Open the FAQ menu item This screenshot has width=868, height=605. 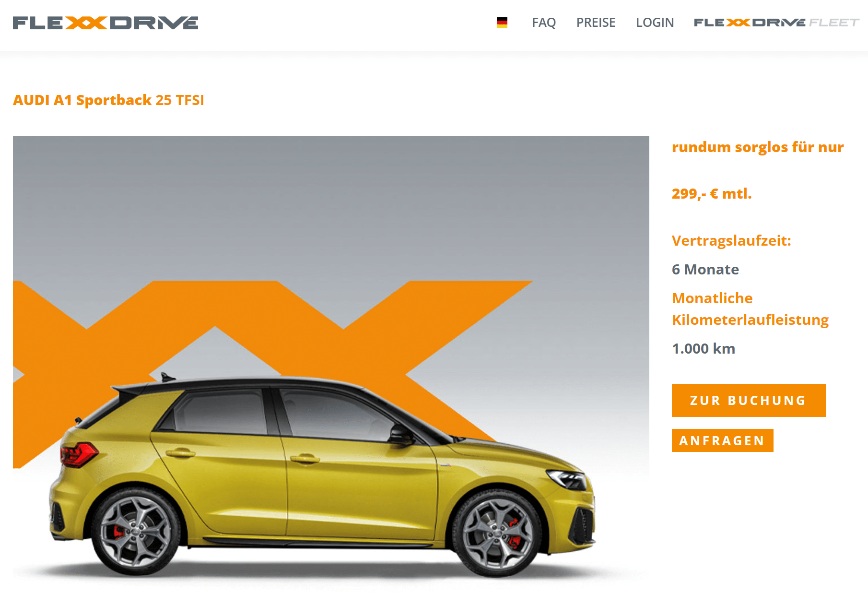point(544,23)
